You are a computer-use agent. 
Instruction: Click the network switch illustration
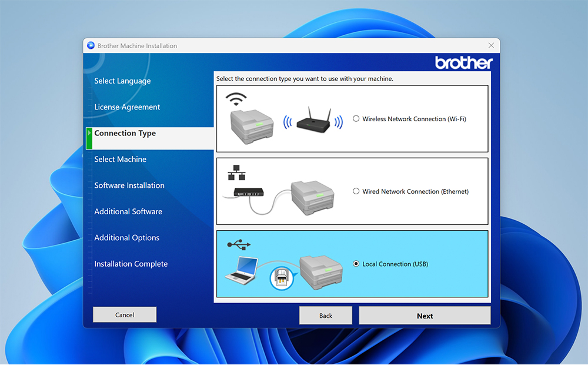tap(249, 192)
